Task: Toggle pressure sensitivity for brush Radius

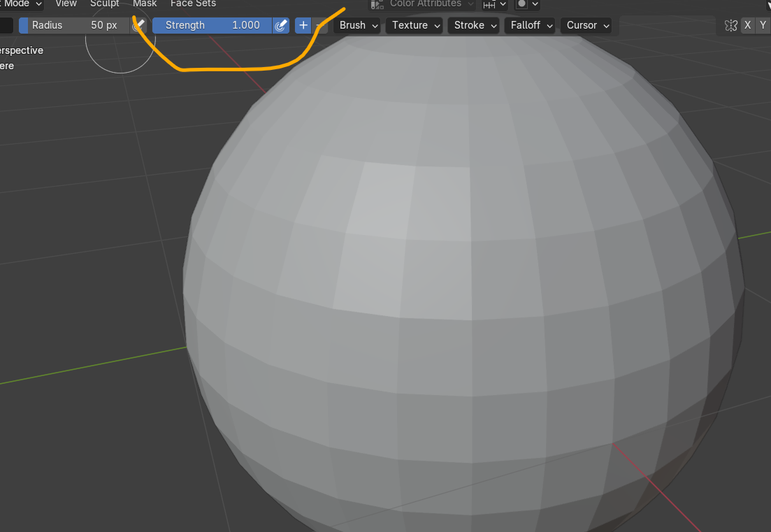Action: pyautogui.click(x=138, y=25)
